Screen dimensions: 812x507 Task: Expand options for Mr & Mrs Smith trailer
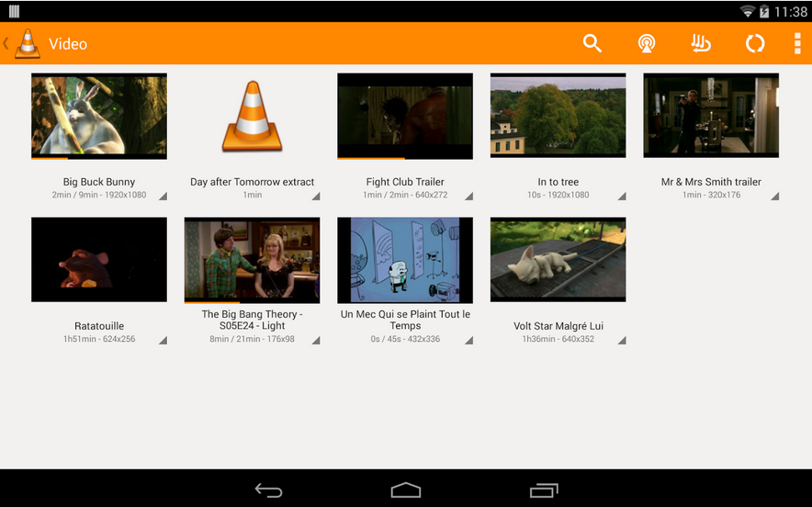[774, 196]
